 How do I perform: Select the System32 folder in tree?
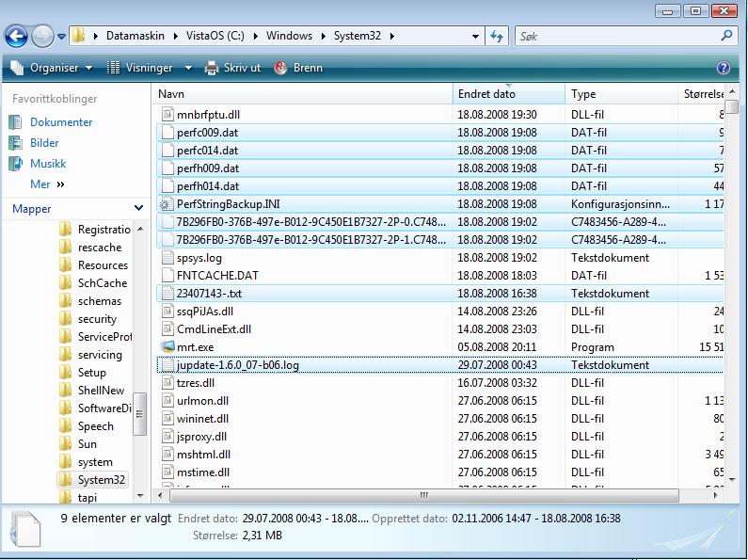tap(101, 480)
